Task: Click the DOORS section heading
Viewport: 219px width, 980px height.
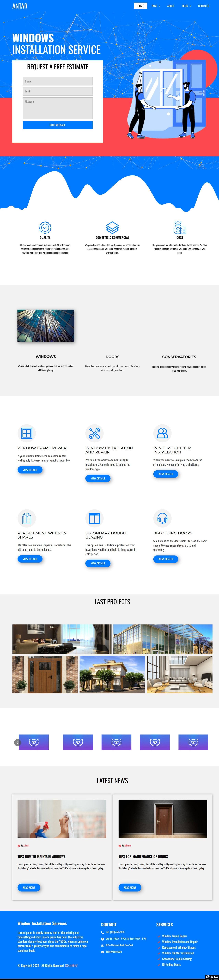Action: click(112, 357)
